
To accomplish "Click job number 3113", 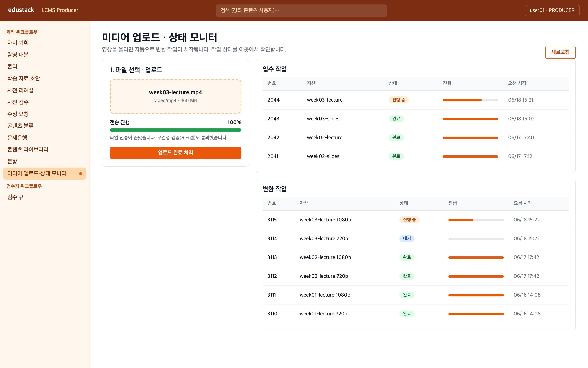I will click(272, 257).
